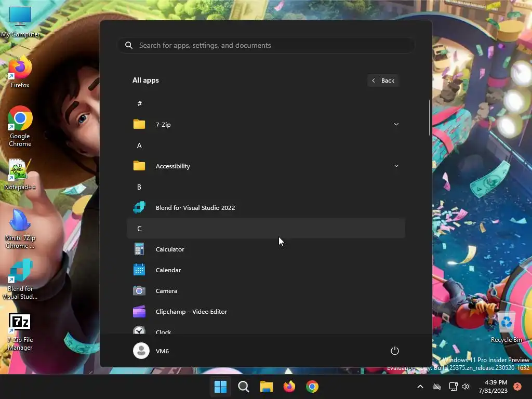Launch Clipchamp – Video Editor app
This screenshot has height=399, width=532.
tap(265, 312)
